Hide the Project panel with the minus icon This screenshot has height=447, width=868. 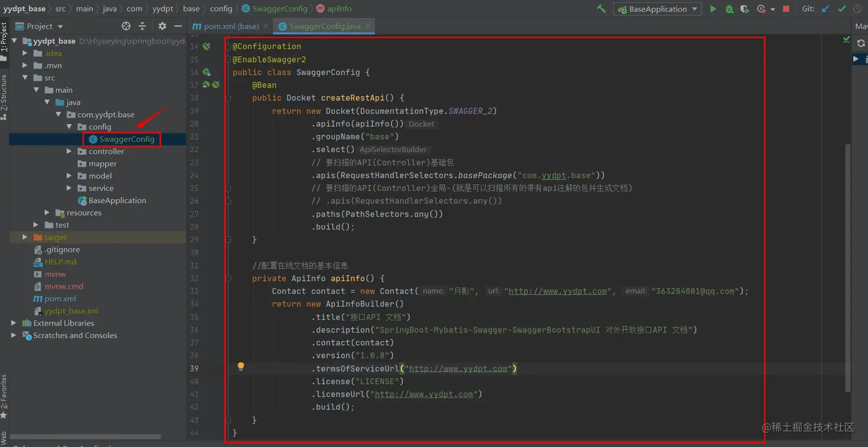pyautogui.click(x=178, y=26)
